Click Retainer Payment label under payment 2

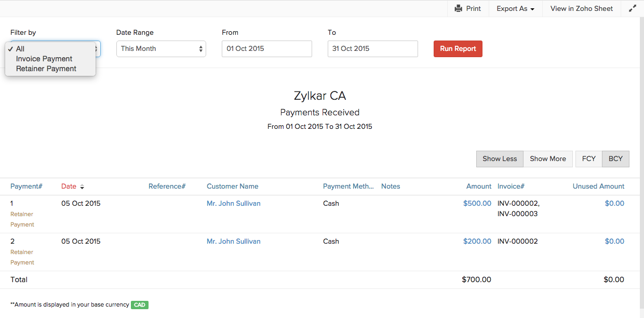point(22,257)
